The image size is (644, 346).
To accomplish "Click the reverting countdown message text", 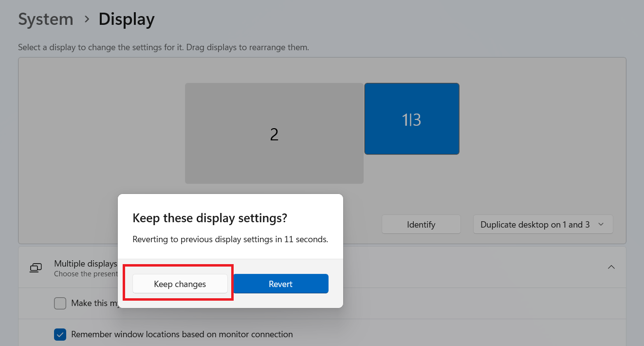I will coord(230,239).
